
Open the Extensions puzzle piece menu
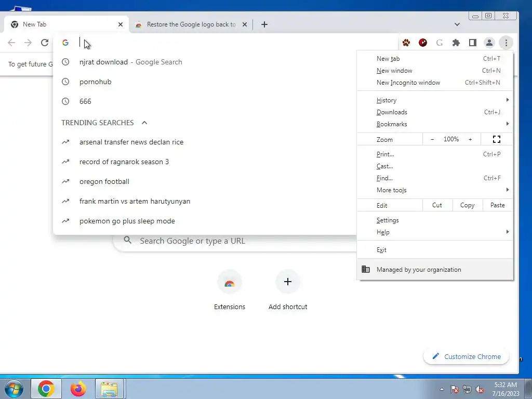coord(456,43)
